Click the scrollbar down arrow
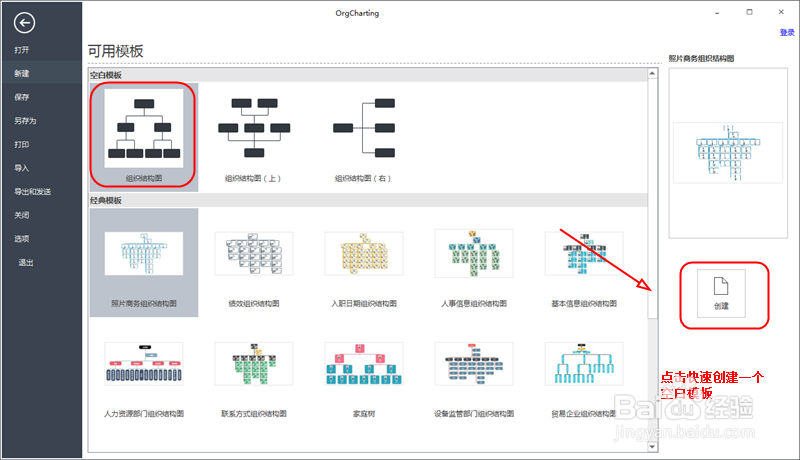The image size is (800, 460). (x=652, y=447)
